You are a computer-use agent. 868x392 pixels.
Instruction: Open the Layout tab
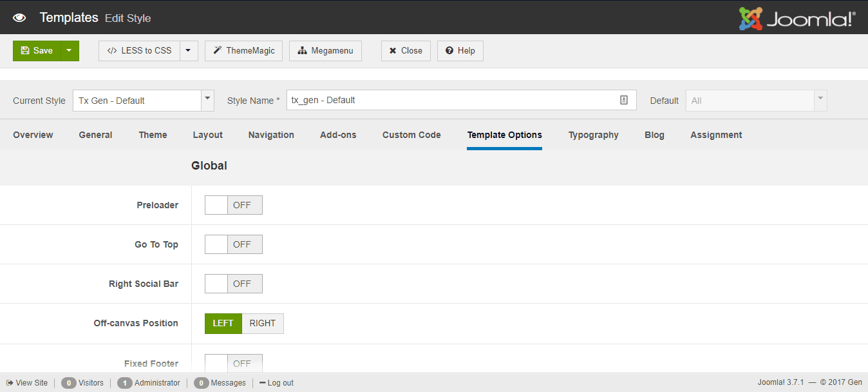tap(207, 135)
